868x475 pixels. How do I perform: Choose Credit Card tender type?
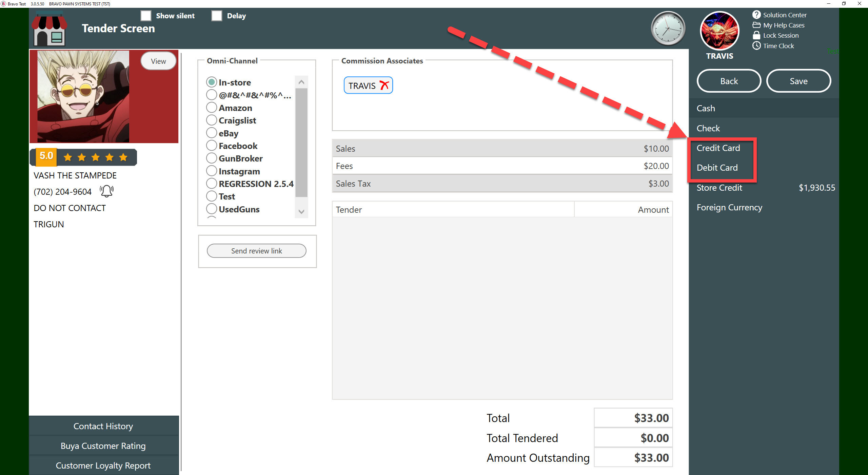[764, 148]
